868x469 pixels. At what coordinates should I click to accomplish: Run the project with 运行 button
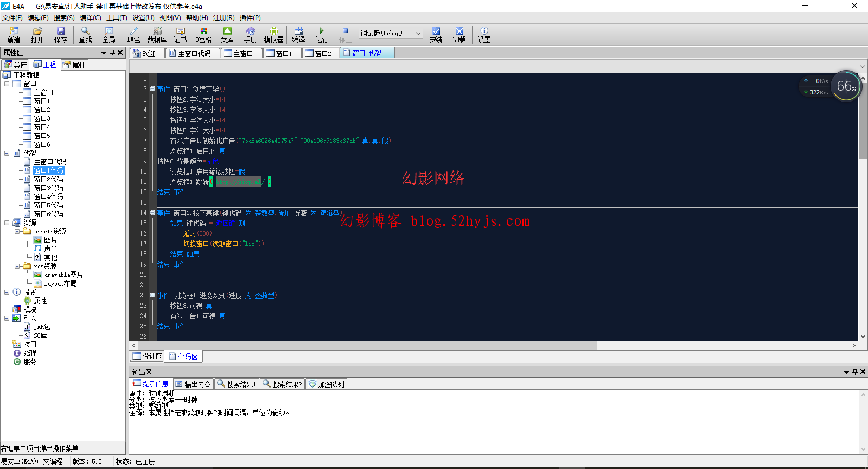322,35
